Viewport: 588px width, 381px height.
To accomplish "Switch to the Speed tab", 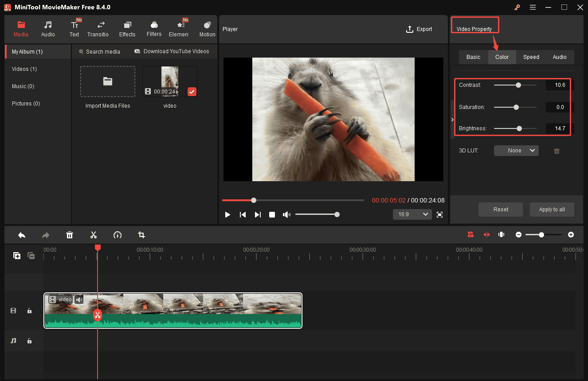I will point(531,57).
